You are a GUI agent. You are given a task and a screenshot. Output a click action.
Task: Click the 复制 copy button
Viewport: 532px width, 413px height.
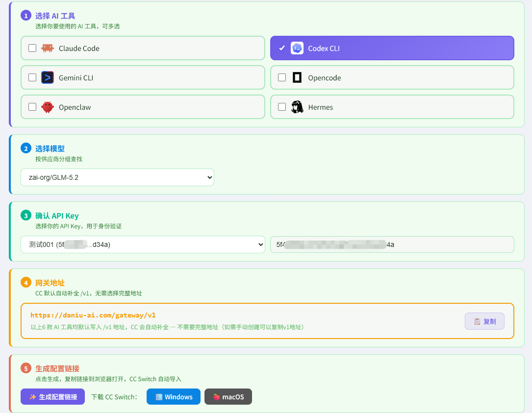(484, 321)
